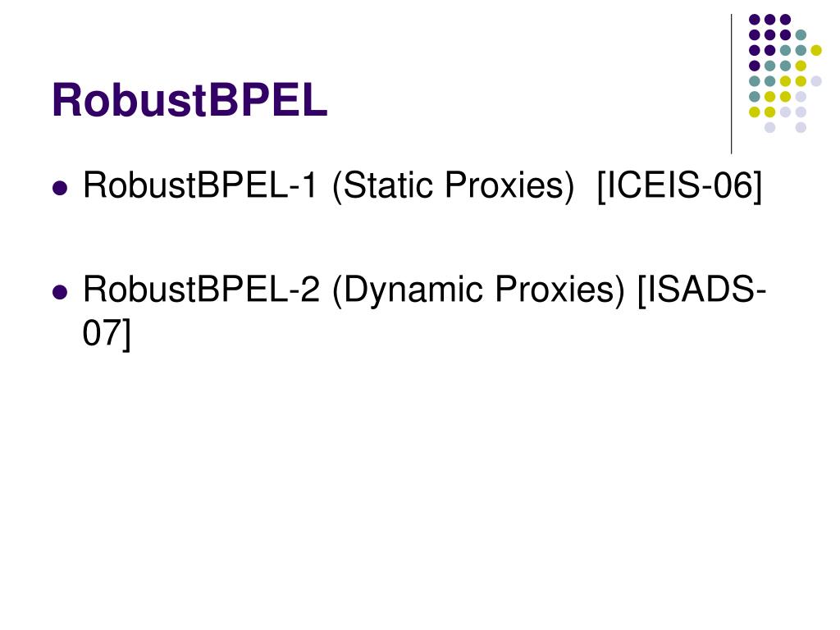The image size is (840, 630).
Task: Click the wrapped "07]" text line
Action: [107, 334]
